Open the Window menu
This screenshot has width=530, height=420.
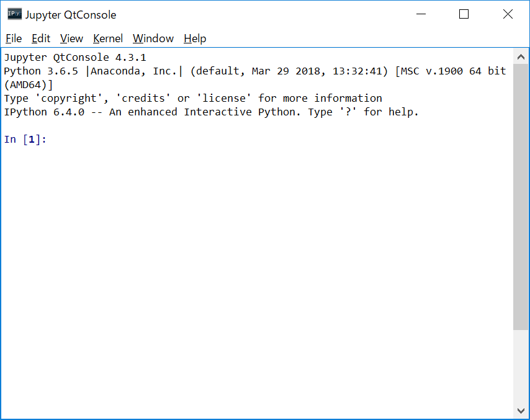point(153,38)
